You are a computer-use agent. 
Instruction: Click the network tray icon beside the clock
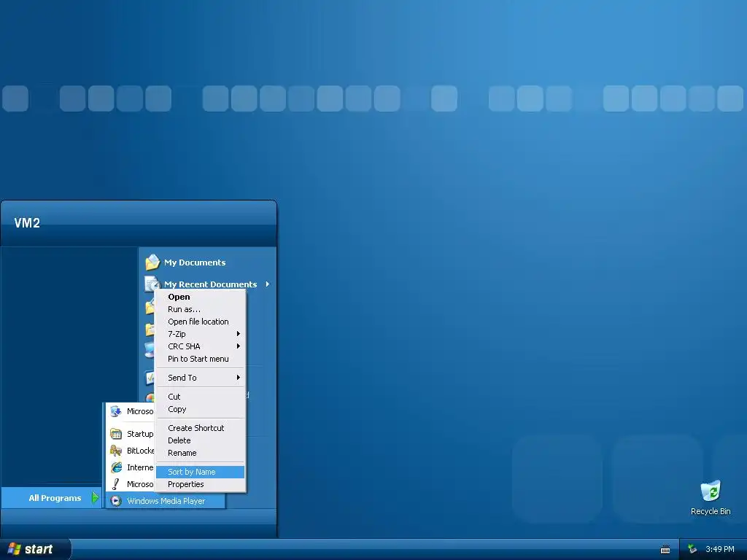[692, 549]
